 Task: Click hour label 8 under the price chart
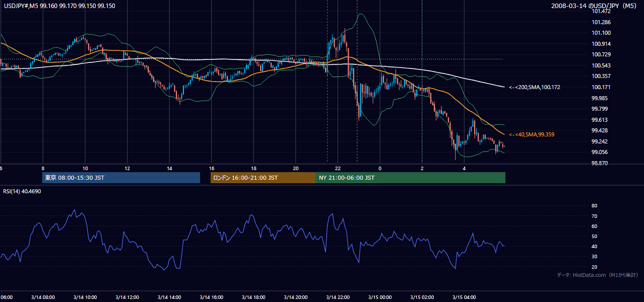tap(43, 168)
